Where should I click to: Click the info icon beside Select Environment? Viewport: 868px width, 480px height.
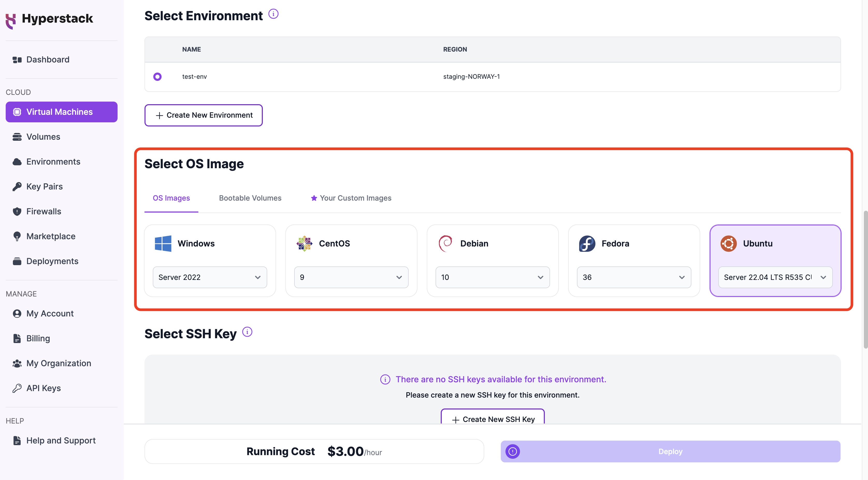pos(273,14)
